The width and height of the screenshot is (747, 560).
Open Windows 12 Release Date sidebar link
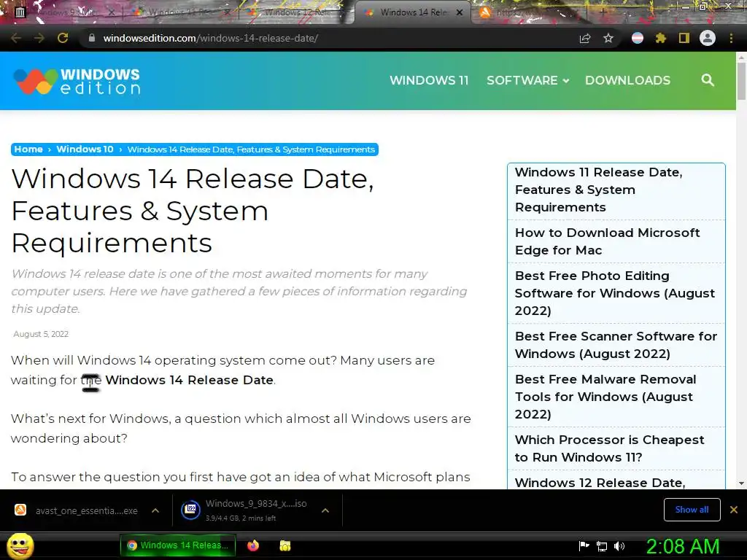[600, 483]
